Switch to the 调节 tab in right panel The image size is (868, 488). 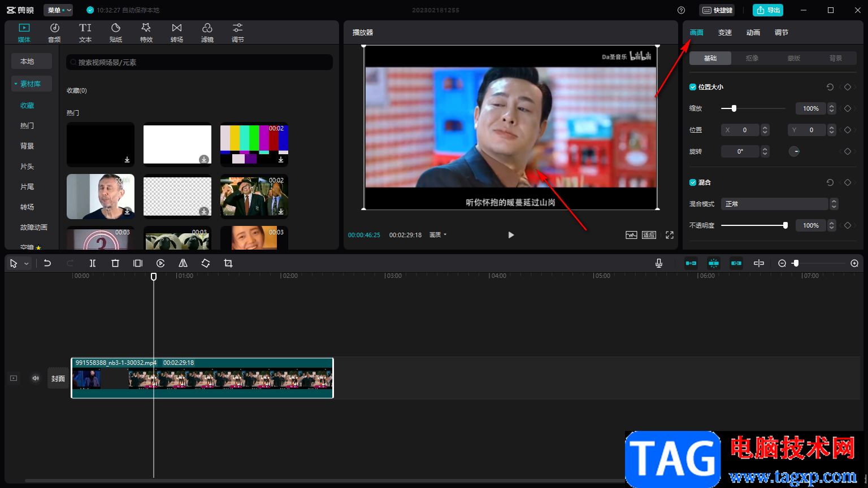point(782,33)
